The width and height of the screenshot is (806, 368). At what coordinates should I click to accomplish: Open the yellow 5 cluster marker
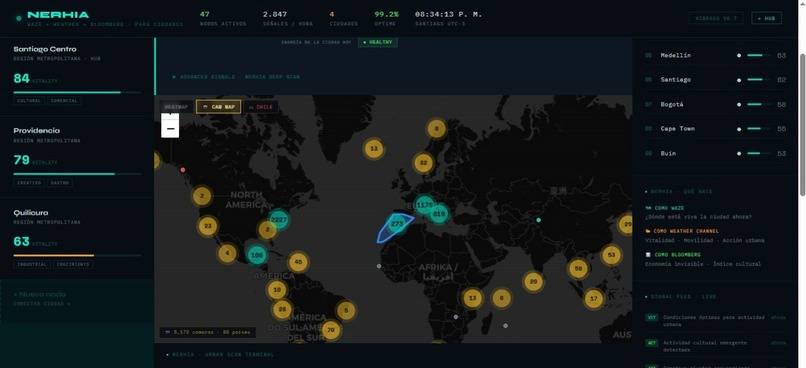346,310
